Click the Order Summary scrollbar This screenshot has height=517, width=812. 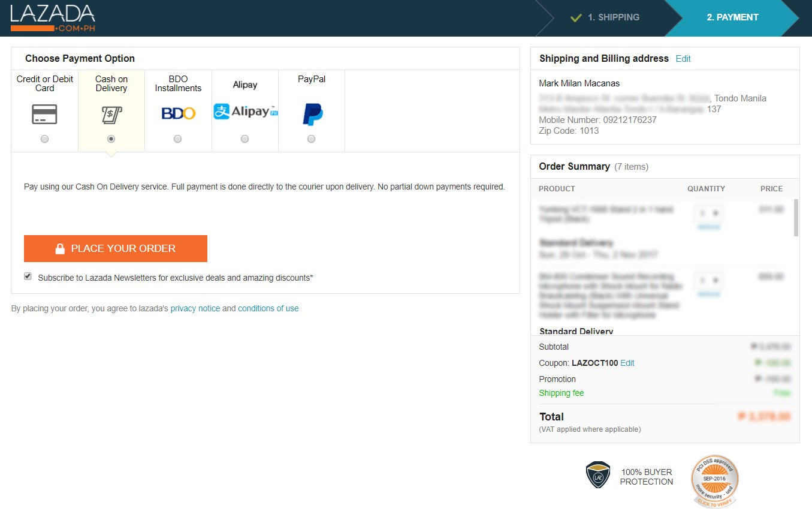coord(796,218)
